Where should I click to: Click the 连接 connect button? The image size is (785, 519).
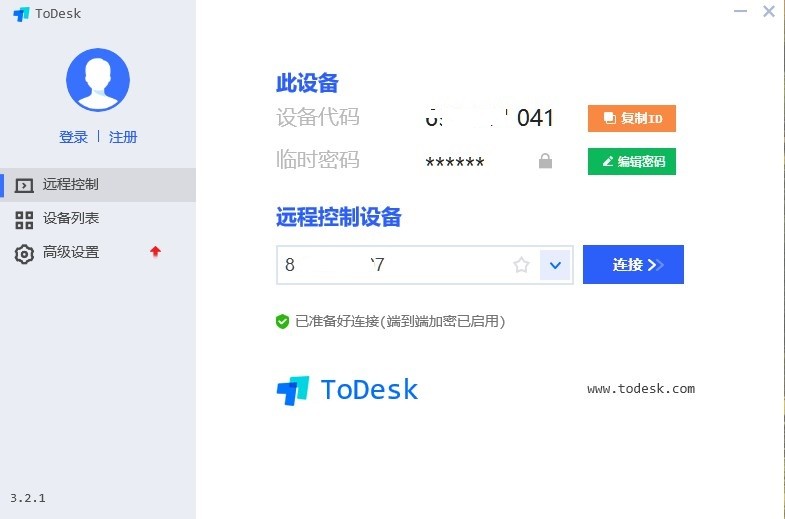coord(633,264)
